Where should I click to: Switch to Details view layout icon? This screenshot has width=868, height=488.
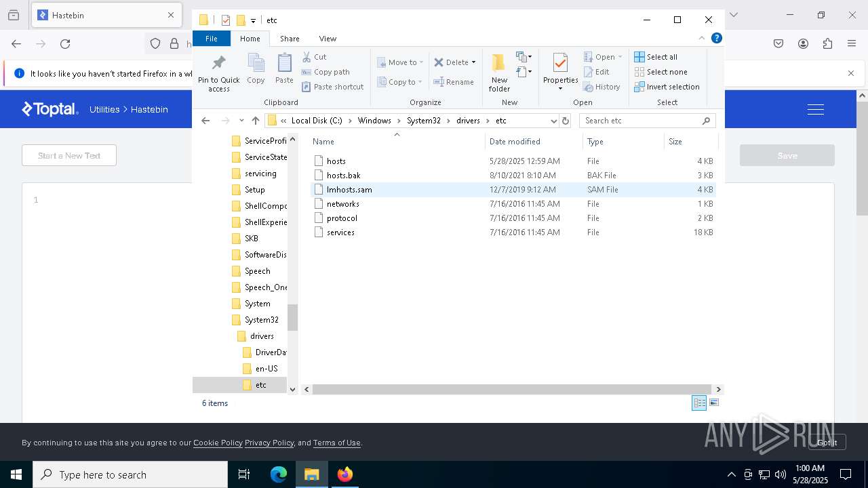coord(699,403)
